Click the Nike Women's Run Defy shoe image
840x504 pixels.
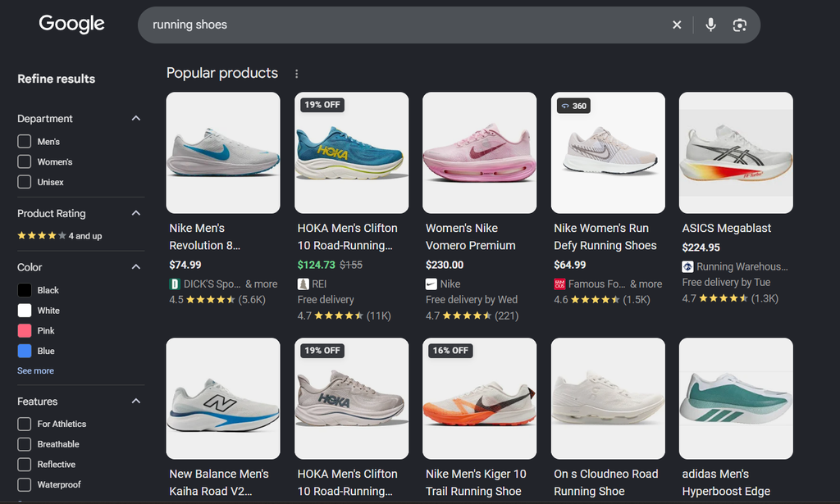608,152
